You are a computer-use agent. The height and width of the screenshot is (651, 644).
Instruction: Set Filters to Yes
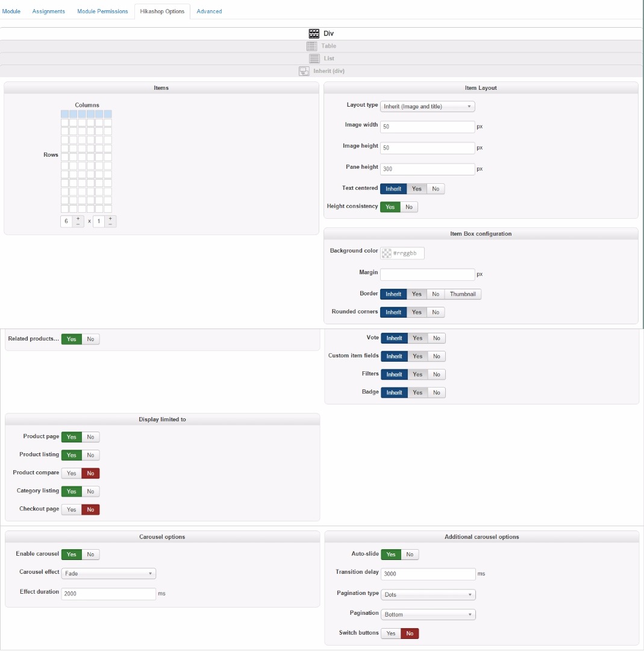coord(417,375)
